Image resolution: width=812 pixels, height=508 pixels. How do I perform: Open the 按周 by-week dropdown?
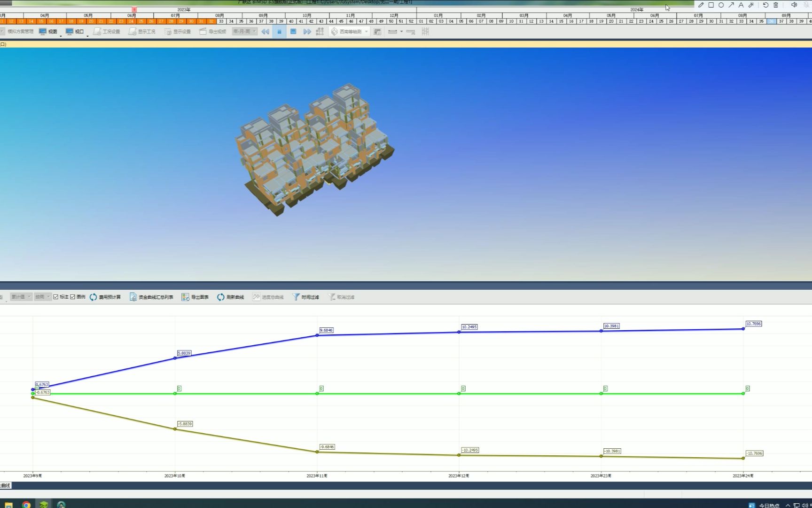pyautogui.click(x=42, y=297)
